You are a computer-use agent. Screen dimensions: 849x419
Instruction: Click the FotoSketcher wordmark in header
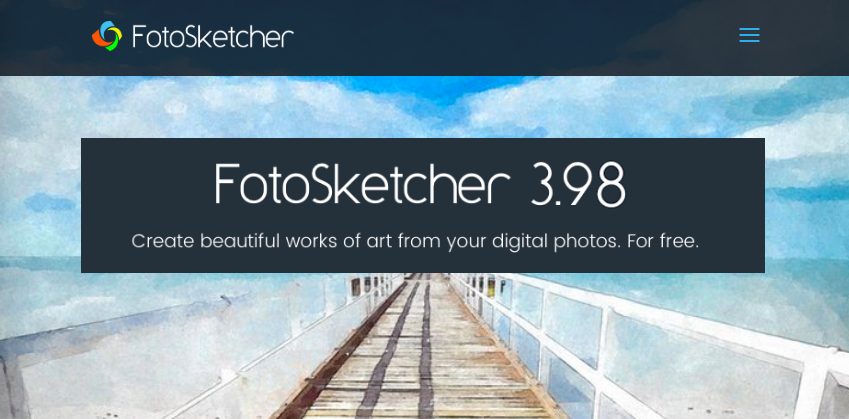click(213, 37)
